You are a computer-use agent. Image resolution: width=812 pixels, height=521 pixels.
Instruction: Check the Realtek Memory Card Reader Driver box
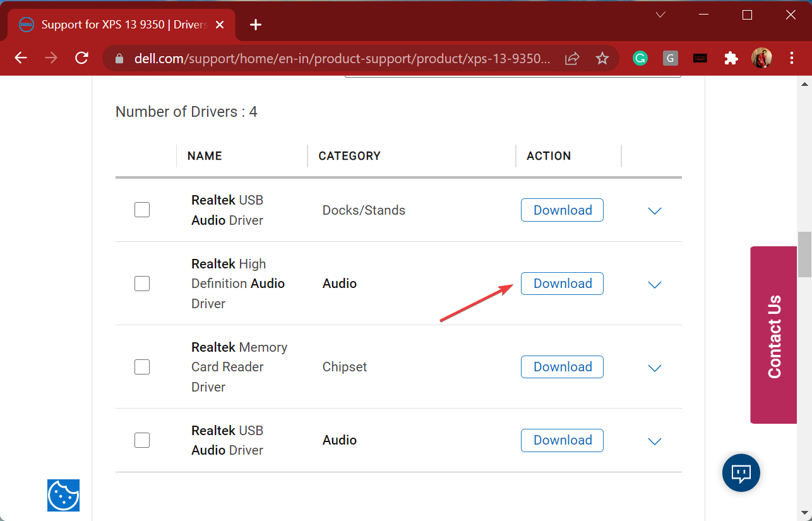142,367
